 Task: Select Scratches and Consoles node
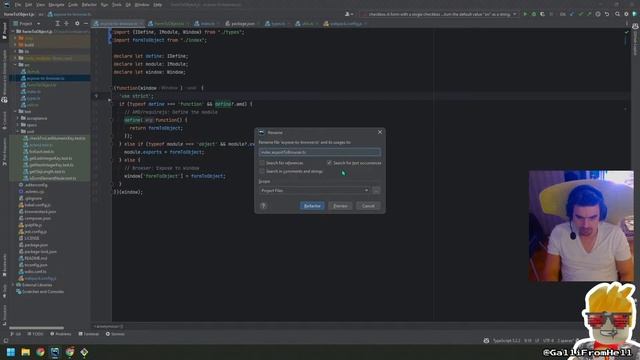click(x=40, y=291)
